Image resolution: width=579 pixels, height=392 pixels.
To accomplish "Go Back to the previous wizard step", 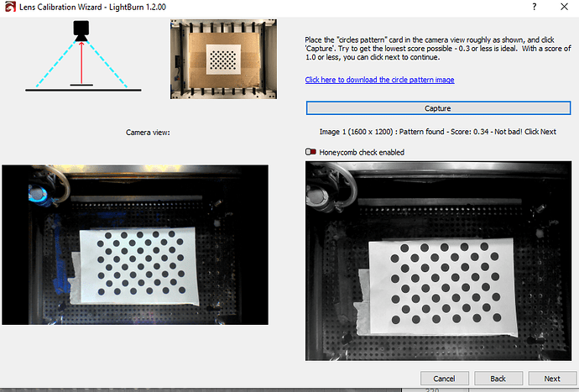I will [x=498, y=379].
